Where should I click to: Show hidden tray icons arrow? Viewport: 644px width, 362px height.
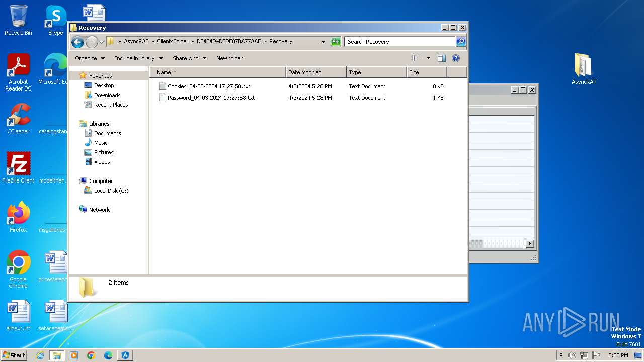pyautogui.click(x=561, y=355)
